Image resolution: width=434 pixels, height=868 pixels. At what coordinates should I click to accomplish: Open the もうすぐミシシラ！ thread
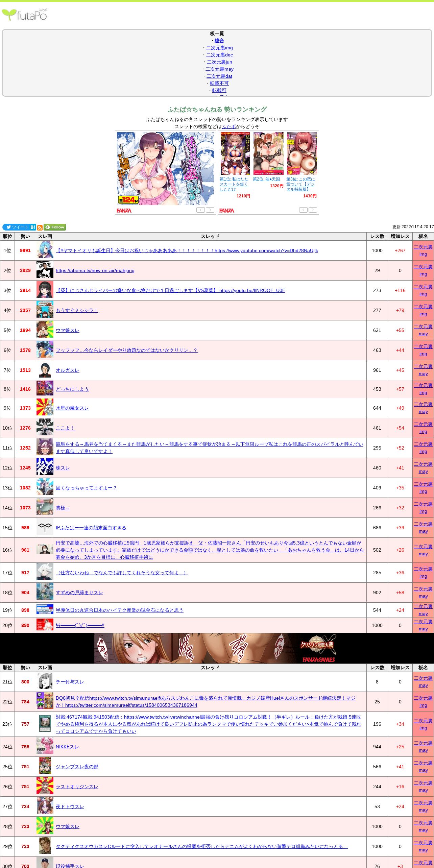tap(77, 310)
